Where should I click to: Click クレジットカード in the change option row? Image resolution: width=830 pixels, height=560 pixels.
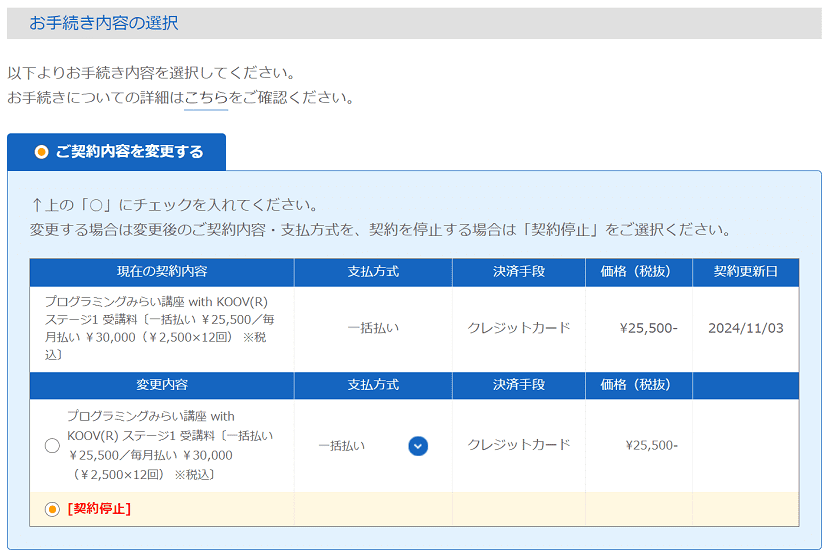[518, 445]
